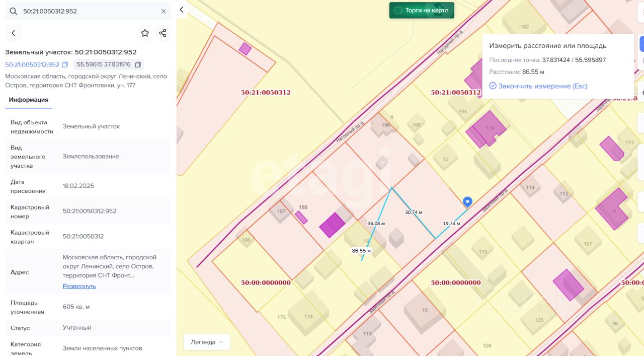The width and height of the screenshot is (644, 356).
Task: Click the 30.74 м segment label
Action: coord(414,212)
